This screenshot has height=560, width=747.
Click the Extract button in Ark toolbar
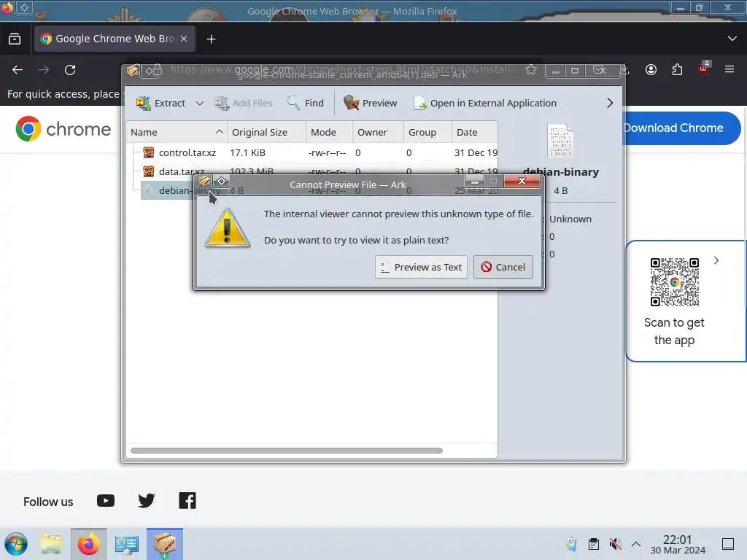click(x=160, y=103)
